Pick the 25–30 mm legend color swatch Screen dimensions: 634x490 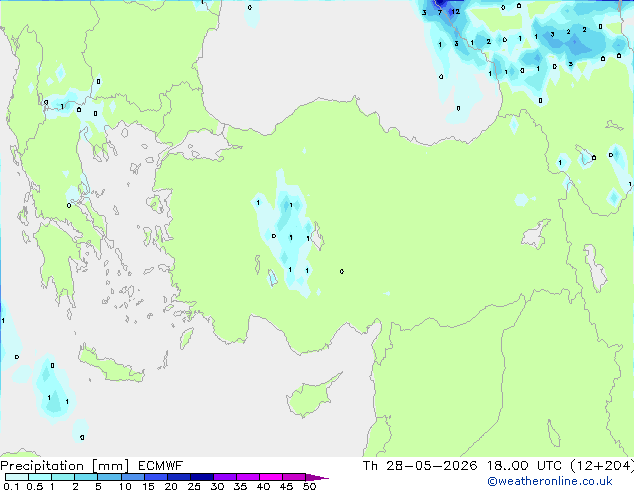(201, 477)
